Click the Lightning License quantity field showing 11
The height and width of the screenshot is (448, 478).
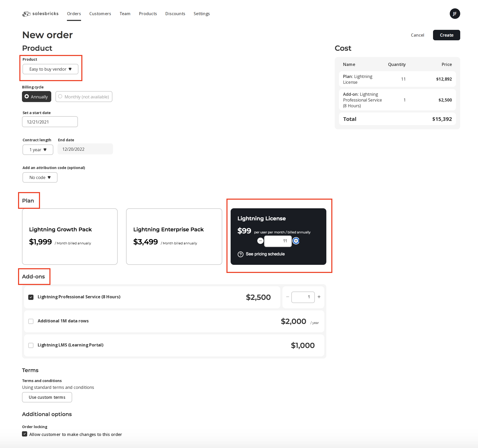[x=278, y=241]
